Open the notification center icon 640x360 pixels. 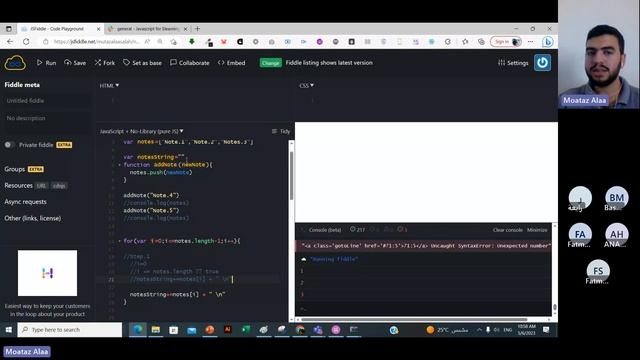546,330
